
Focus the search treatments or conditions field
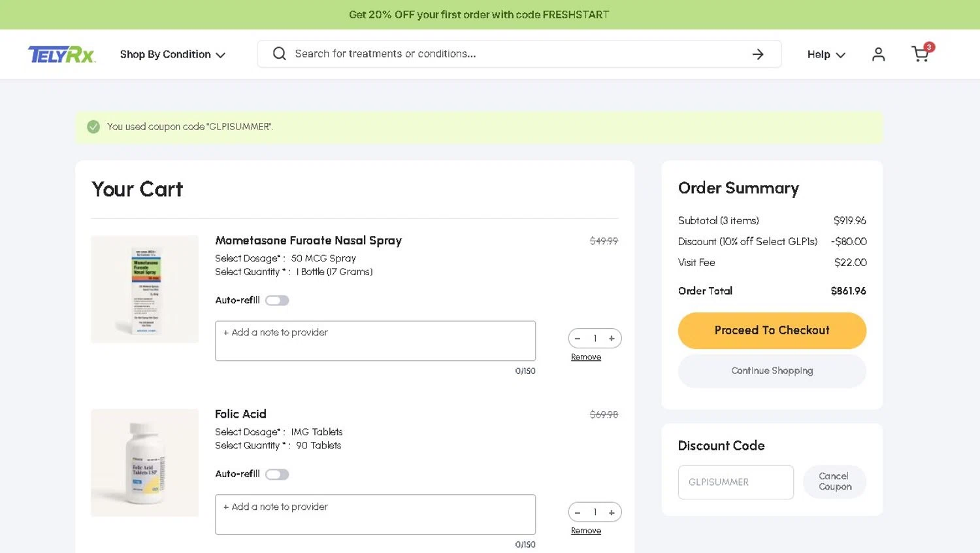(519, 54)
